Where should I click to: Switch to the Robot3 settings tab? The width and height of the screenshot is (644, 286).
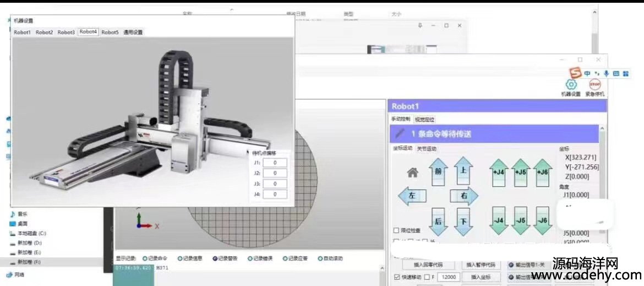(66, 33)
